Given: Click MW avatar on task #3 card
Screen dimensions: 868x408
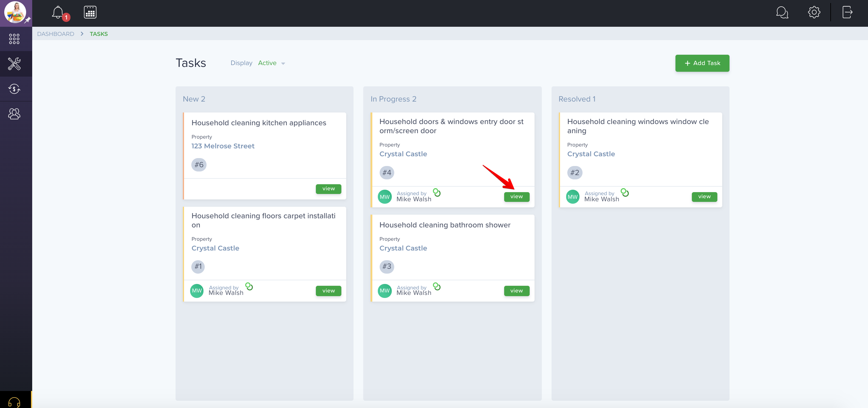Looking at the screenshot, I should click(x=384, y=291).
